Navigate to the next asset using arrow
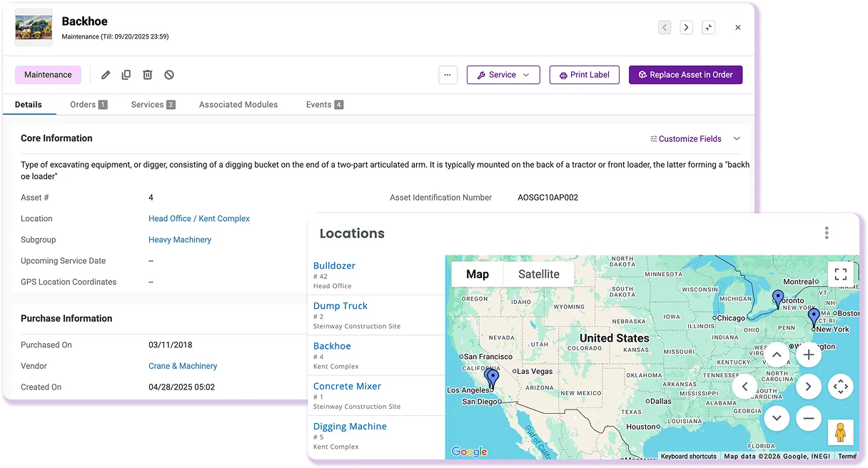 tap(686, 26)
